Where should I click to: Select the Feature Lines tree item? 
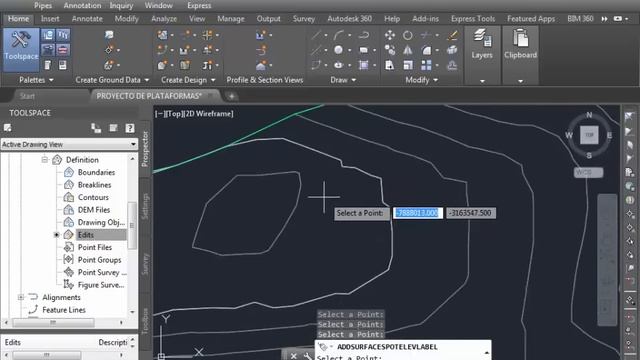pos(64,310)
